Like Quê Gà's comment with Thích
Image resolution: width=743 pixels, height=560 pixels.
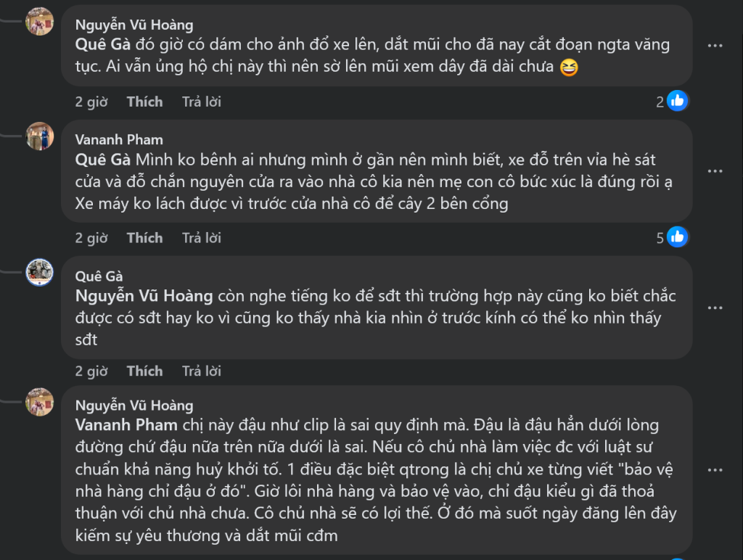point(144,371)
